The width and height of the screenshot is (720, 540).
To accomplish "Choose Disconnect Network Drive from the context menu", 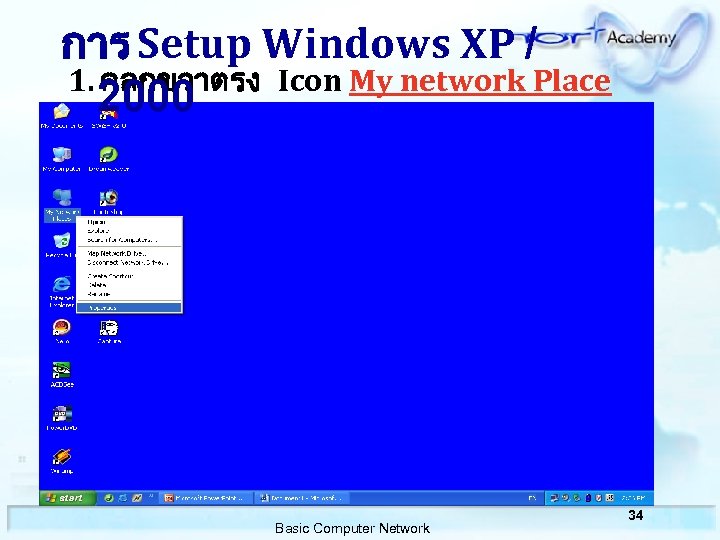I will coord(129,263).
